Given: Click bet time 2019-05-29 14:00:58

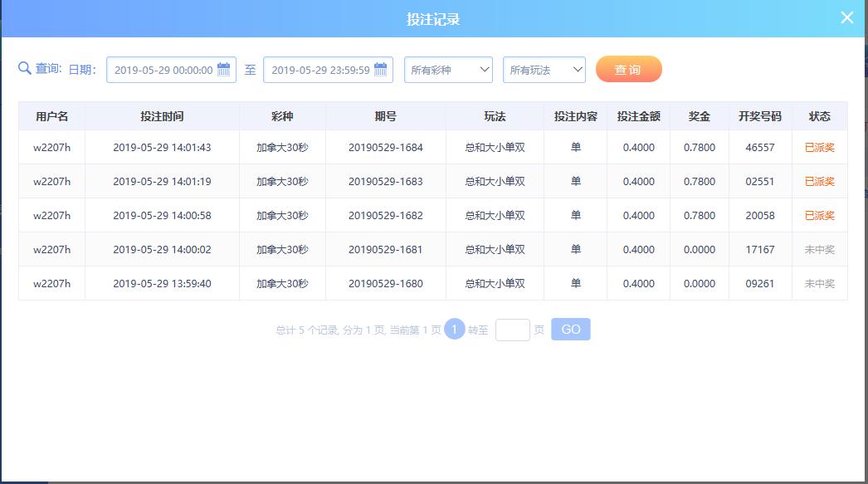Looking at the screenshot, I should pyautogui.click(x=162, y=215).
